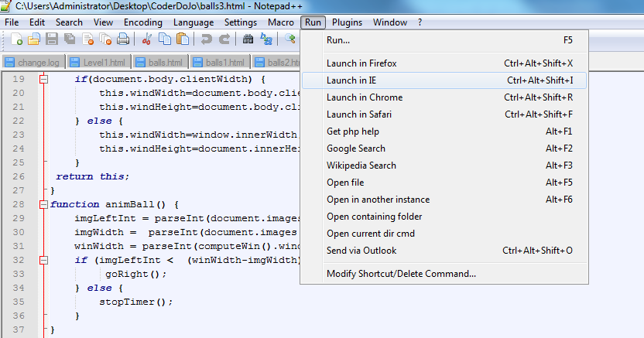The height and width of the screenshot is (338, 644).
Task: Open the Plugins menu
Action: [x=347, y=22]
